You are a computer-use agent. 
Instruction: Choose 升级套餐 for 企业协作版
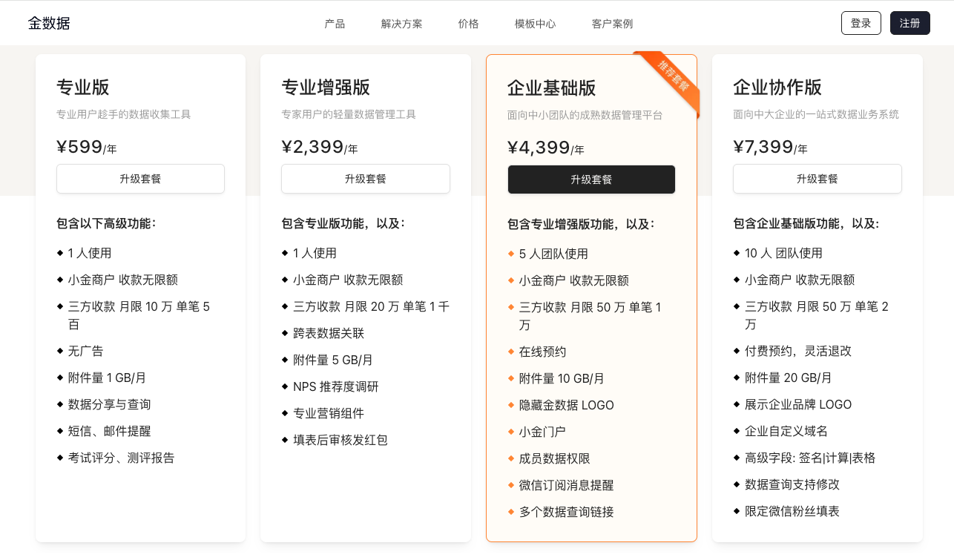[x=817, y=179]
